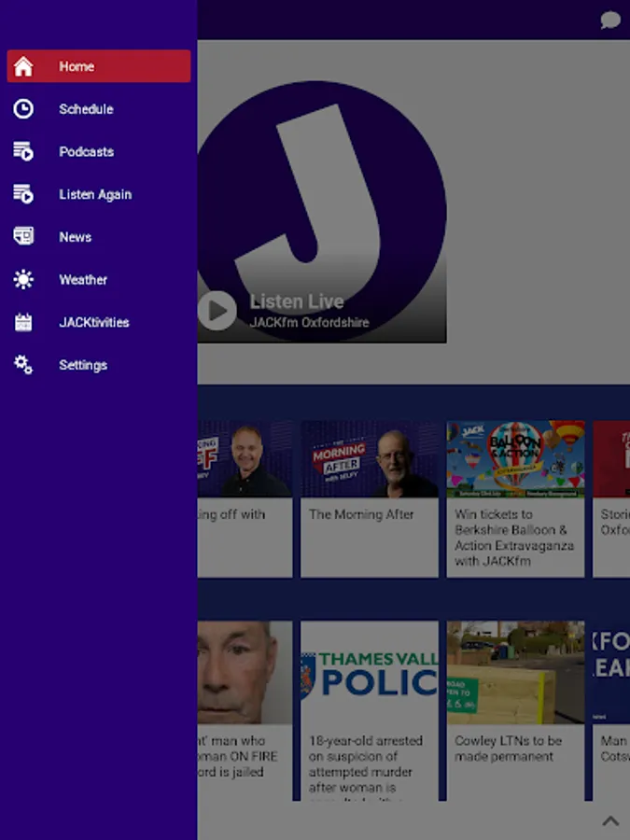Go to Podcasts menu item
Viewport: 630px width, 840px height.
pos(99,151)
